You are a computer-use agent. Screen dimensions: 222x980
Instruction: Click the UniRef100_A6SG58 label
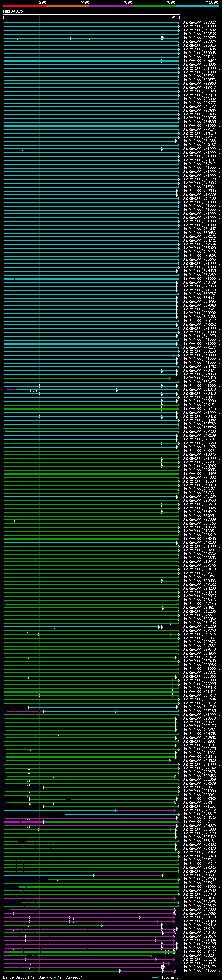coord(199,443)
